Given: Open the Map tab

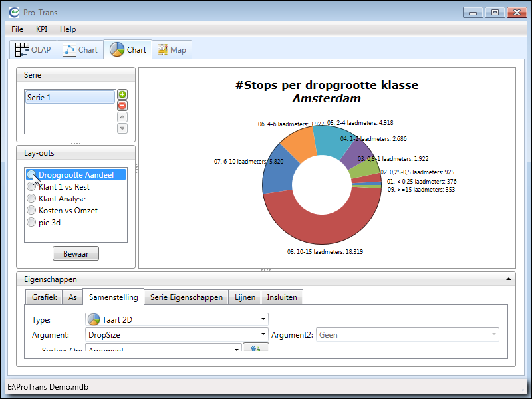Looking at the screenshot, I should tap(172, 50).
